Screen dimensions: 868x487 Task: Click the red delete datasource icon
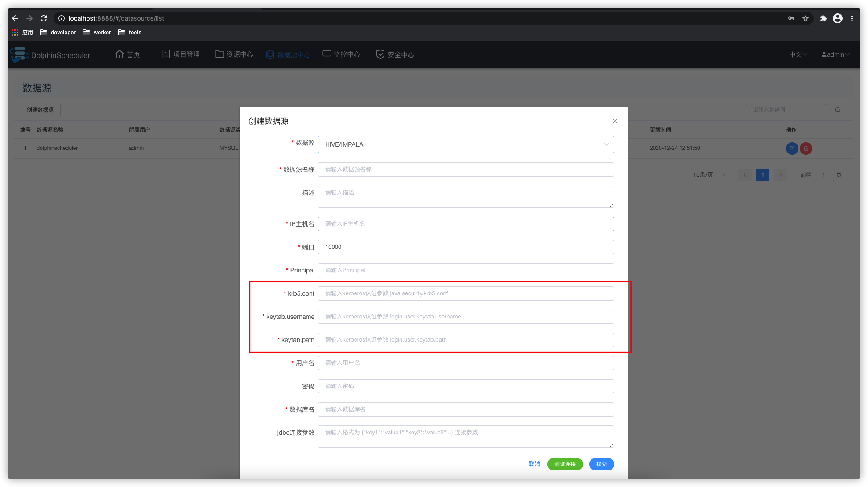(x=806, y=149)
